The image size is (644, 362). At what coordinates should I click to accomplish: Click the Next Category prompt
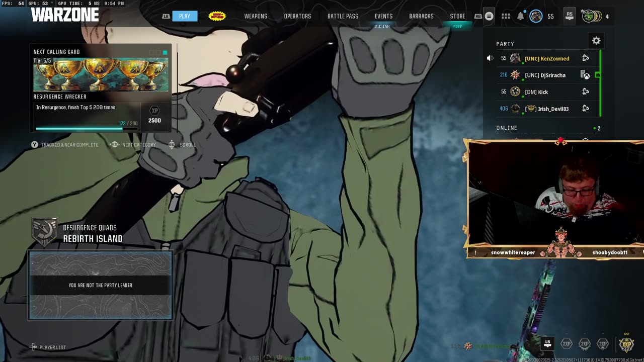[133, 145]
